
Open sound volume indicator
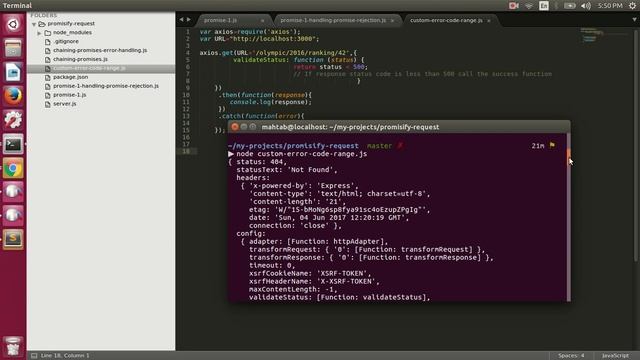pyautogui.click(x=586, y=6)
